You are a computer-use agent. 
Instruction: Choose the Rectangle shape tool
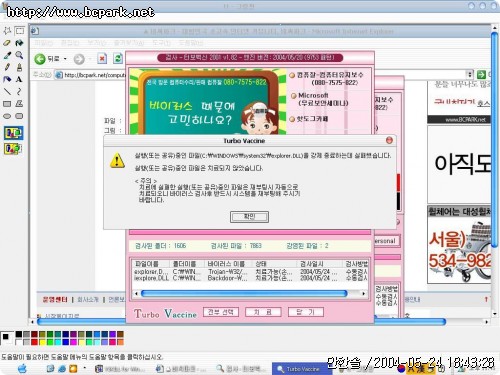click(7, 104)
